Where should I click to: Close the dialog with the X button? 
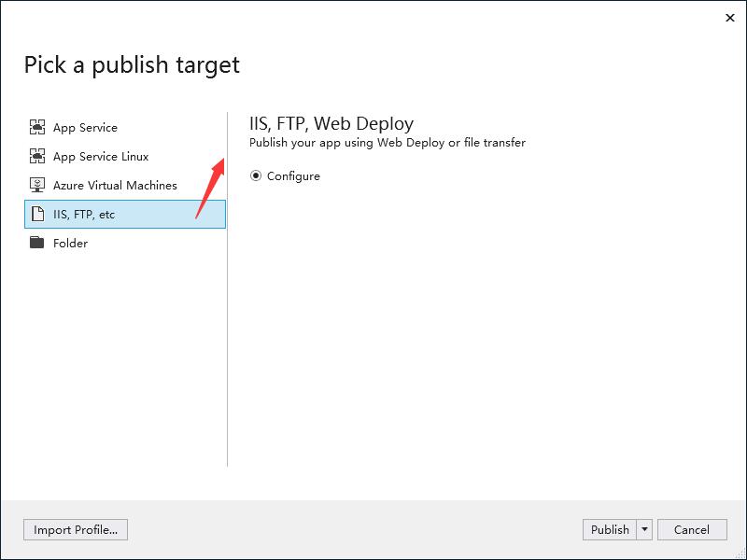tap(729, 17)
